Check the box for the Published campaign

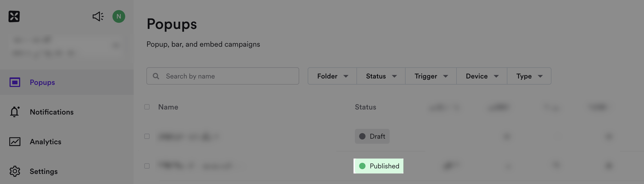click(147, 166)
